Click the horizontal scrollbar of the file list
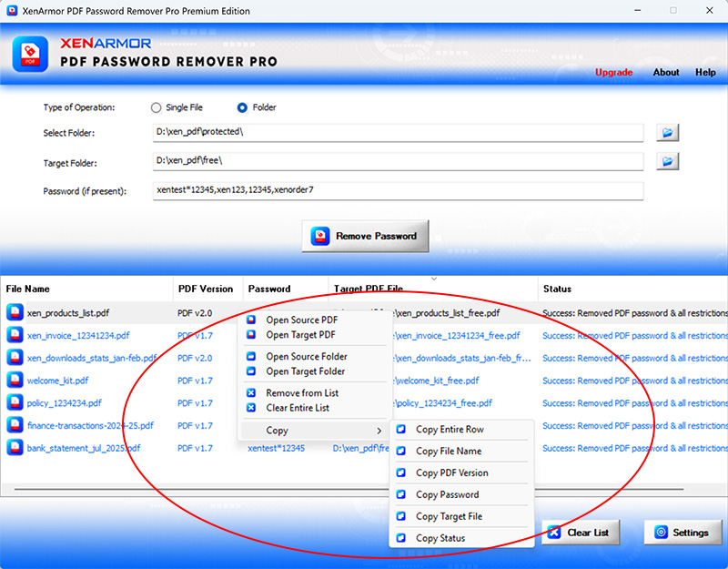The width and height of the screenshot is (728, 569). pyautogui.click(x=349, y=489)
